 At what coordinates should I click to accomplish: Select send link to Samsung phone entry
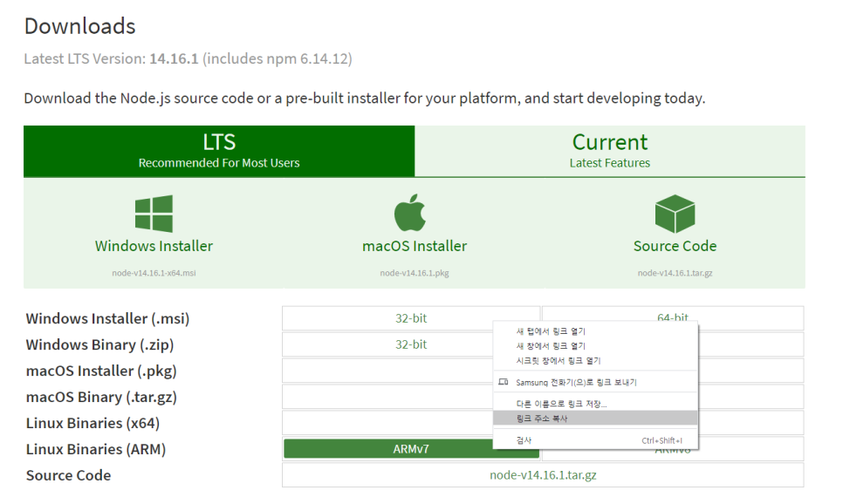(595, 382)
